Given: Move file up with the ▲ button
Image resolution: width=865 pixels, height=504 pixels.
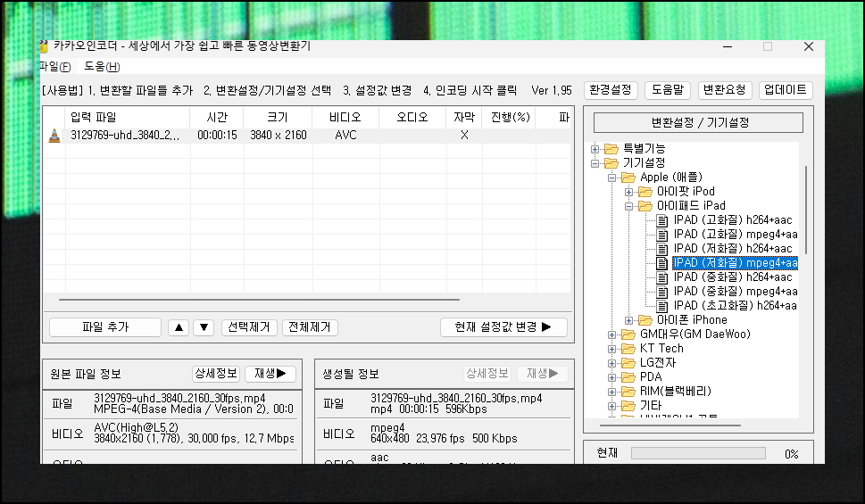Looking at the screenshot, I should click(x=179, y=327).
